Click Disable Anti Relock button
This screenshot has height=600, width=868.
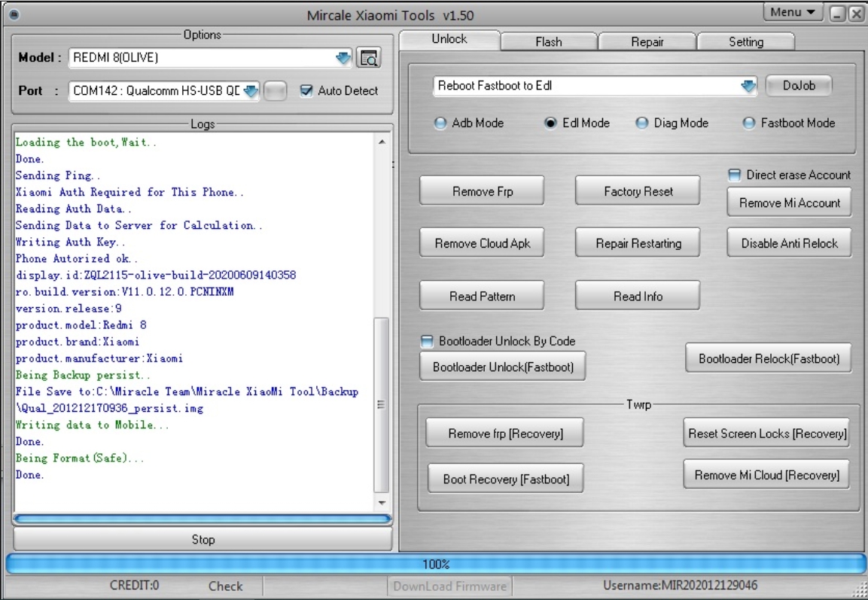tap(790, 244)
